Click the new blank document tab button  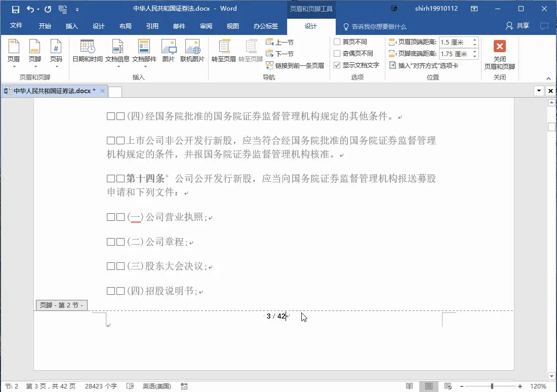(115, 92)
